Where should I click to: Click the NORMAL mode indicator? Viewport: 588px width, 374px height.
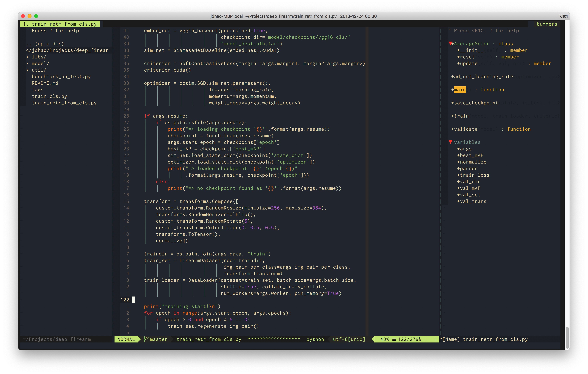(126, 339)
